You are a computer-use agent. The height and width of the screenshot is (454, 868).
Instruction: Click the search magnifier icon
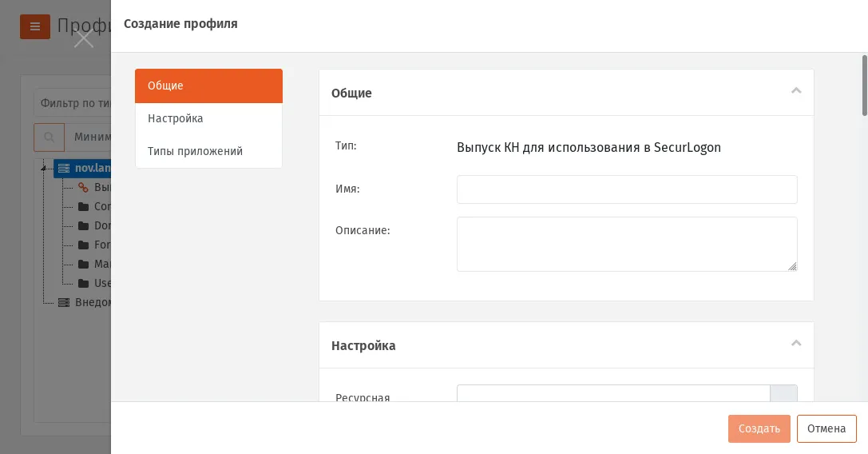coord(50,137)
